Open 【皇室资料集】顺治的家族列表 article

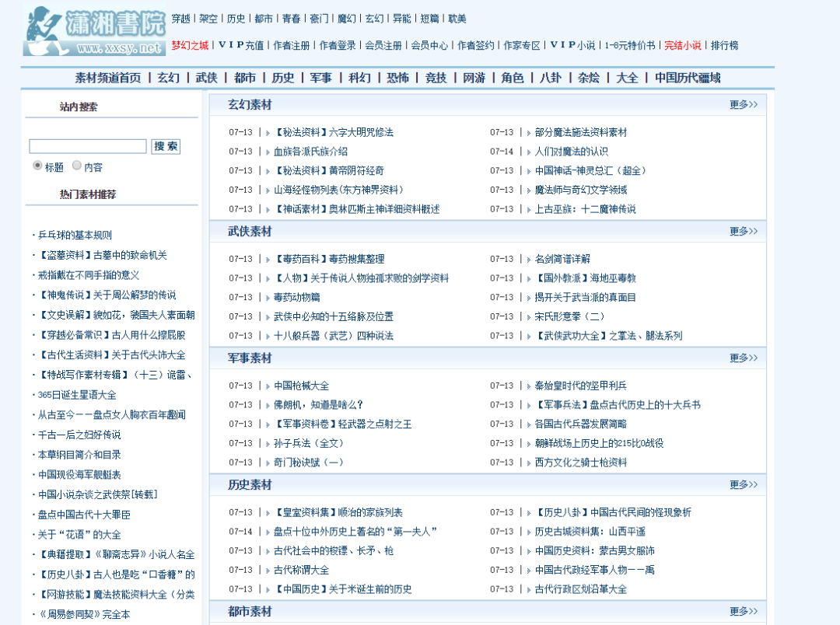tap(338, 513)
